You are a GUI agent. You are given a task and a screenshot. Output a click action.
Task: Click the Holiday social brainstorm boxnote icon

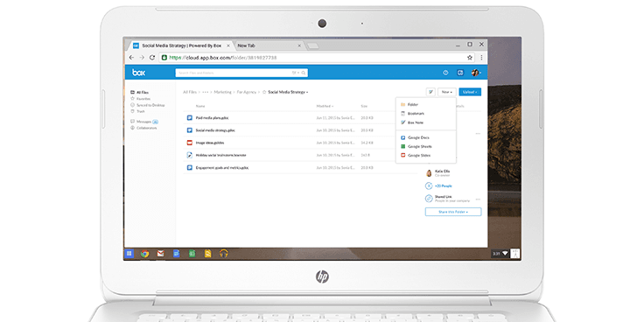pyautogui.click(x=189, y=155)
